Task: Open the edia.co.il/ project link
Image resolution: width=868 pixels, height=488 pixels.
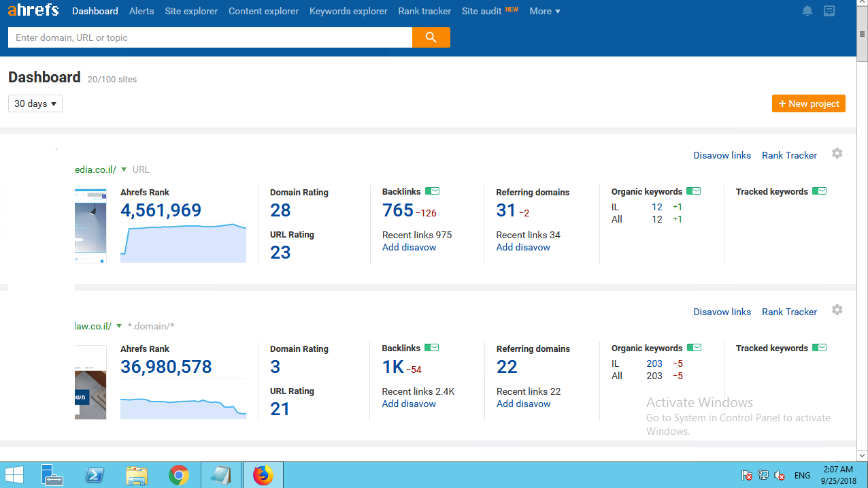Action: click(95, 169)
